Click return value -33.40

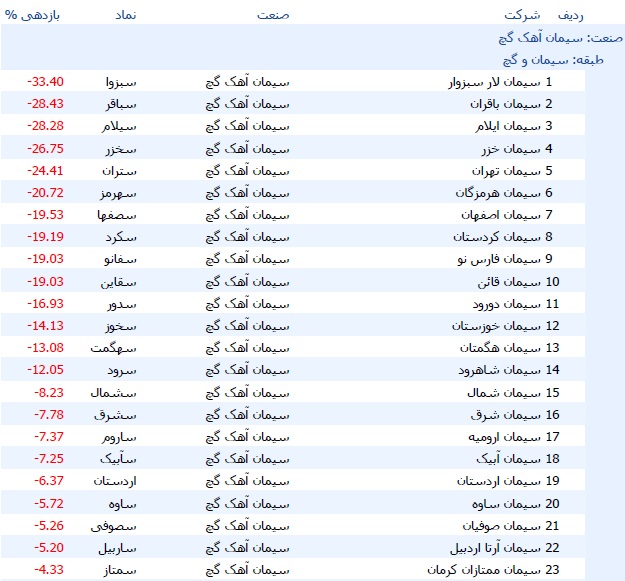coord(45,82)
